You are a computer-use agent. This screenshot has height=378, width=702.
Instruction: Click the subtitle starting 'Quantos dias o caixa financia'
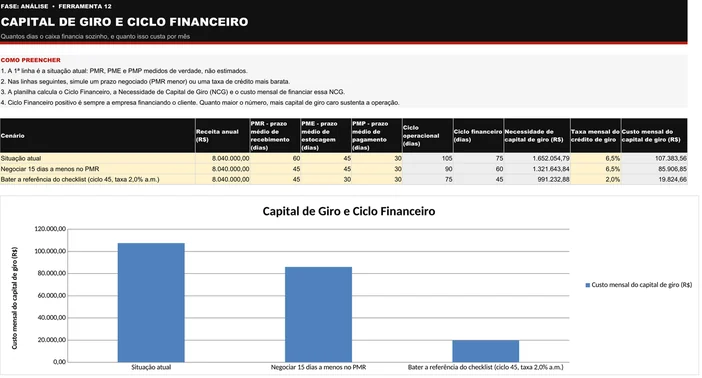tap(95, 37)
